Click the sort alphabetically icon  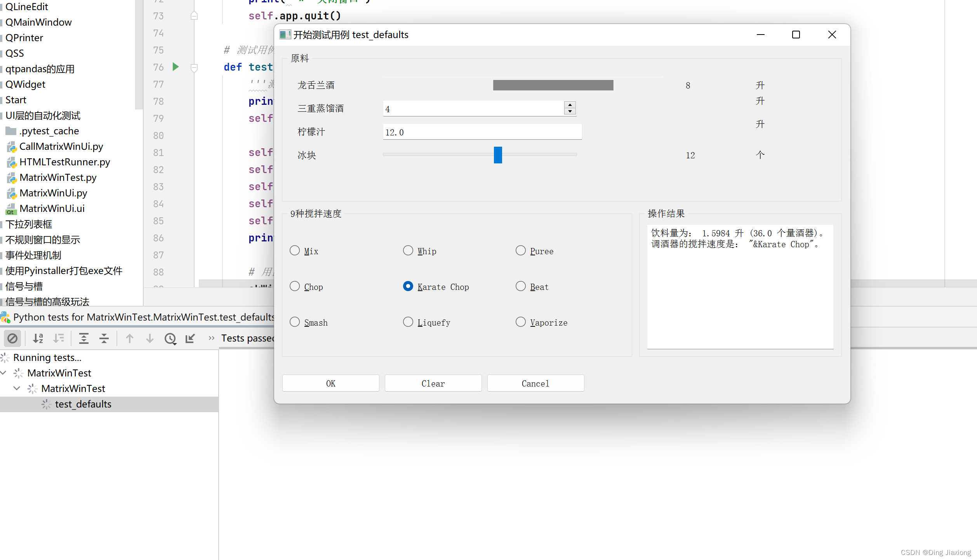coord(38,338)
